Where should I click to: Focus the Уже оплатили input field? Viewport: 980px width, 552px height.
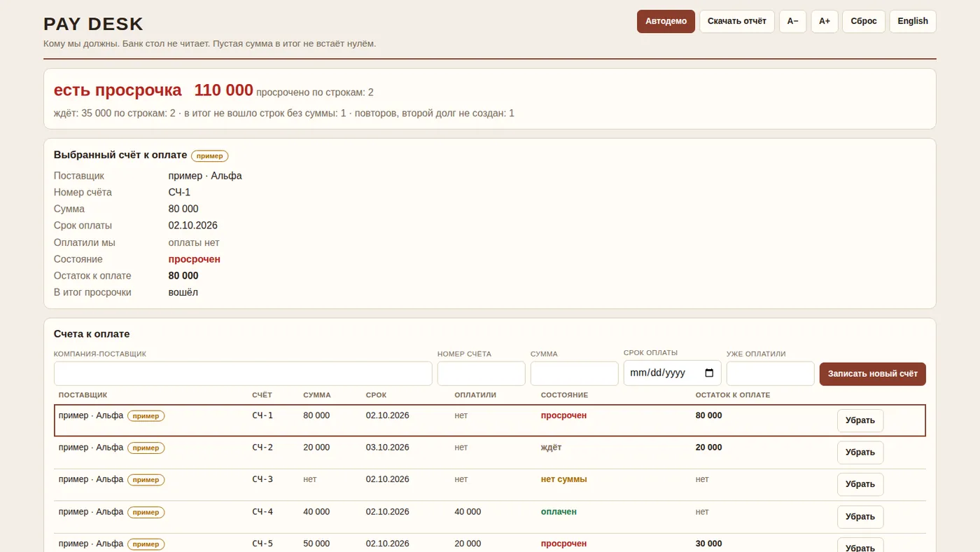click(x=771, y=373)
